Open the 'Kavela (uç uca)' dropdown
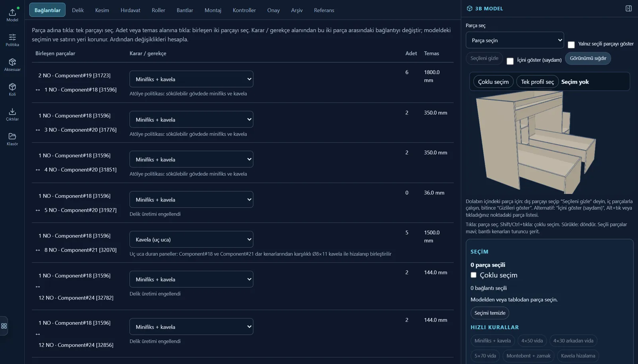 click(x=191, y=239)
